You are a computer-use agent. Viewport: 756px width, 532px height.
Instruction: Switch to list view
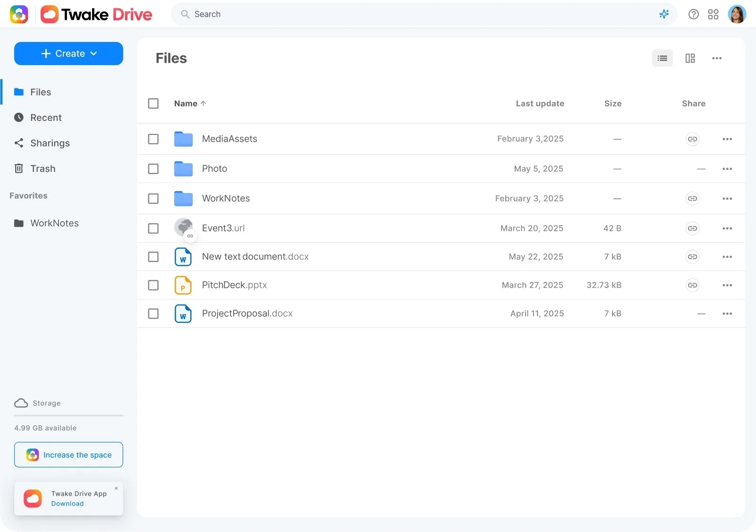662,58
